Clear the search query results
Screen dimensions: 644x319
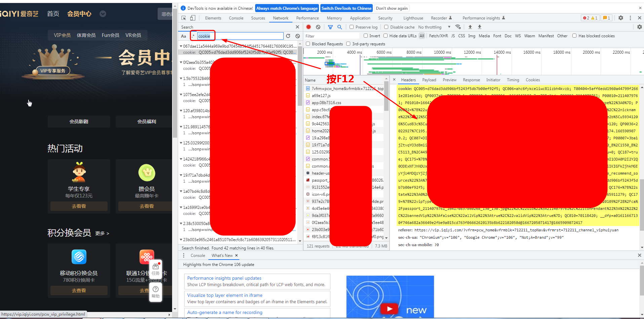click(297, 36)
